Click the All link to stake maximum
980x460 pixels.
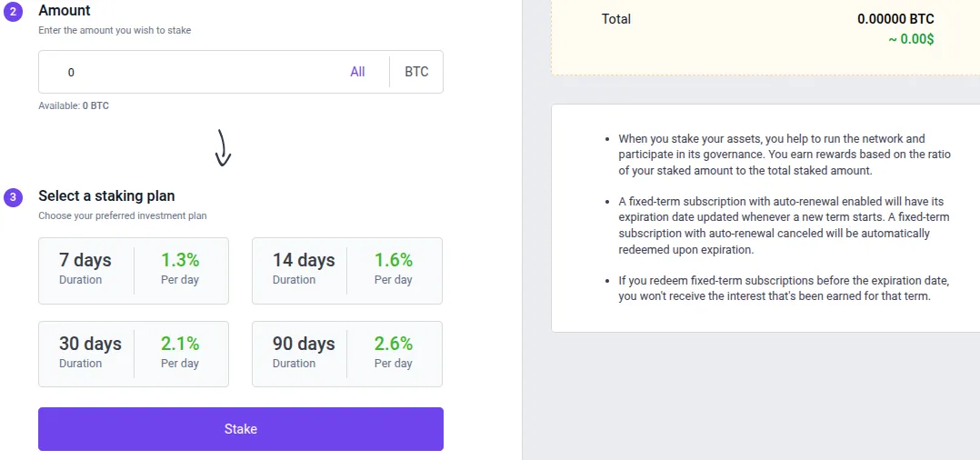[x=357, y=72]
